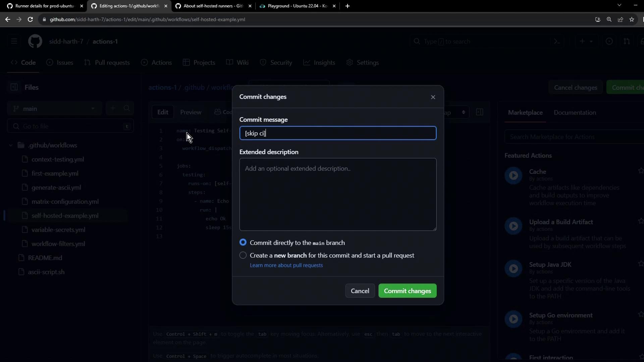Image resolution: width=644 pixels, height=362 pixels.
Task: Click the browser tab search chevron
Action: pyautogui.click(x=619, y=5)
